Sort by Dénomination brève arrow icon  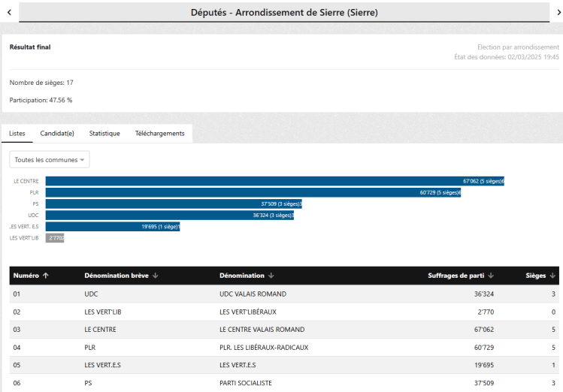coord(155,276)
